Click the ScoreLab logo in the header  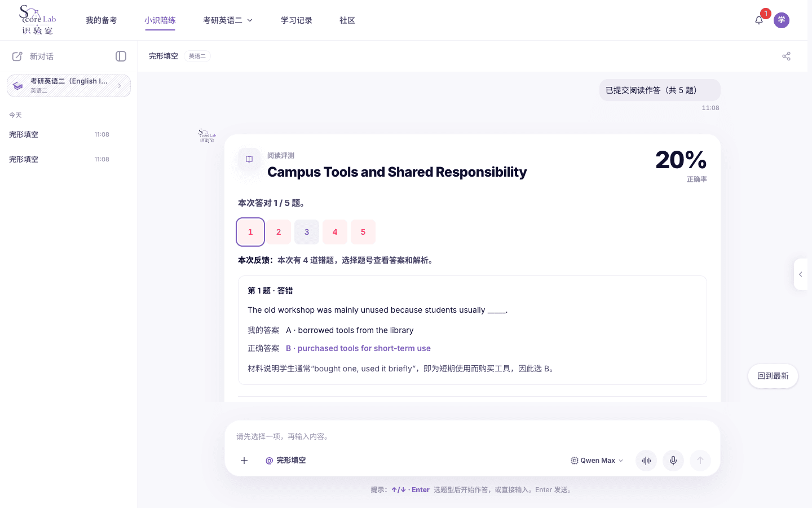click(37, 20)
